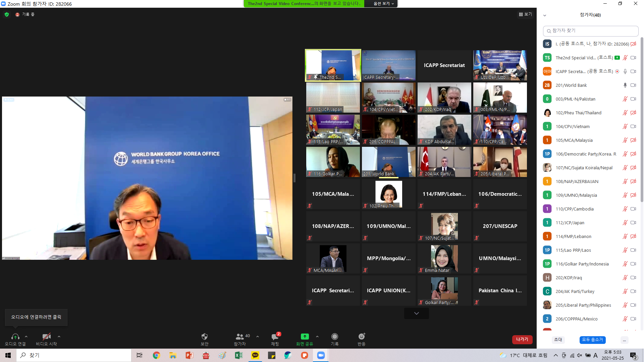
Task: Select participant 107/NC/Sujata Koirala/Nepal
Action: click(590, 168)
